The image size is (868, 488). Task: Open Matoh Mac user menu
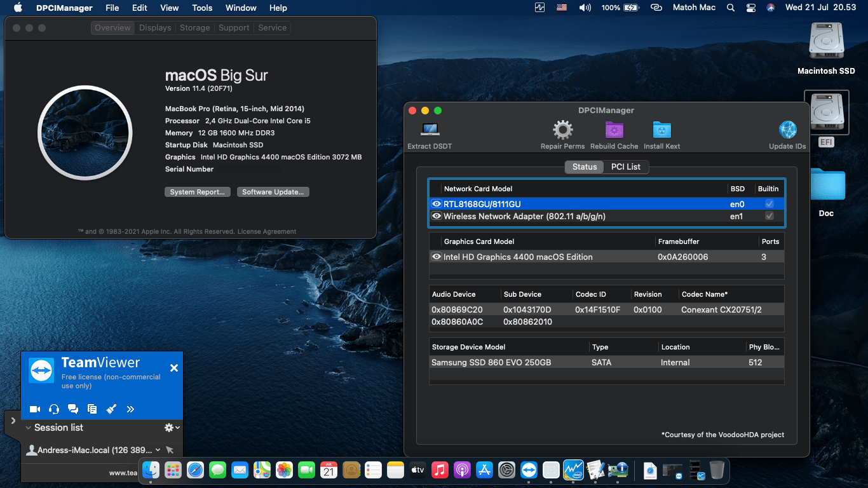(x=694, y=8)
